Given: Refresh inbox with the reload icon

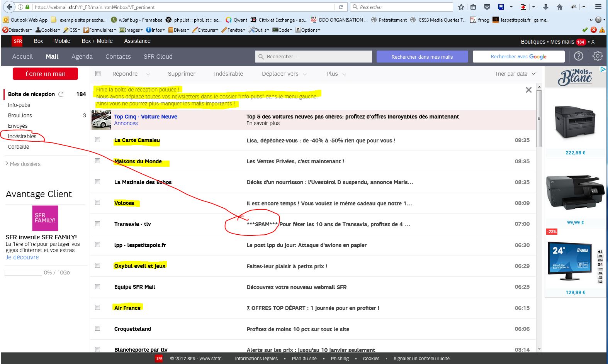Looking at the screenshot, I should tap(61, 94).
